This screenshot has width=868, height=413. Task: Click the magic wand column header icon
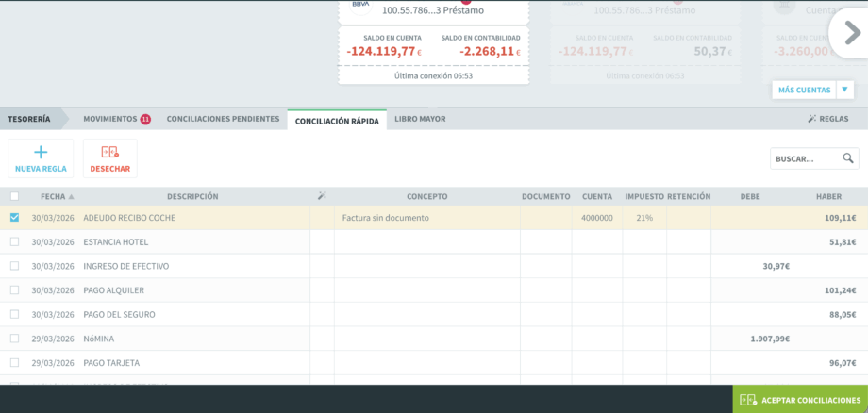[322, 196]
